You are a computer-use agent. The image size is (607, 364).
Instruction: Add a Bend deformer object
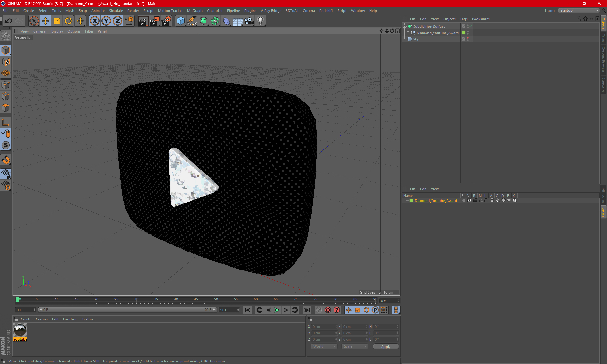[x=226, y=21]
